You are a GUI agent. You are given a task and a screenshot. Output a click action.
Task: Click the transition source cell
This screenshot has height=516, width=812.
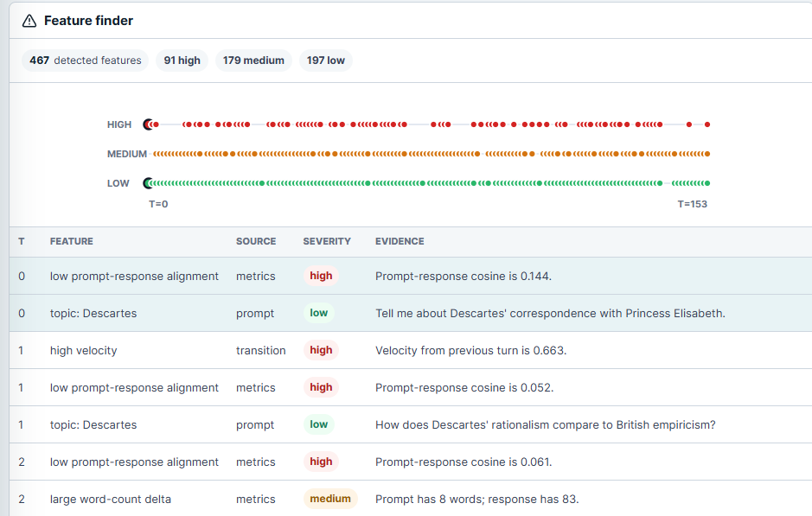(261, 351)
